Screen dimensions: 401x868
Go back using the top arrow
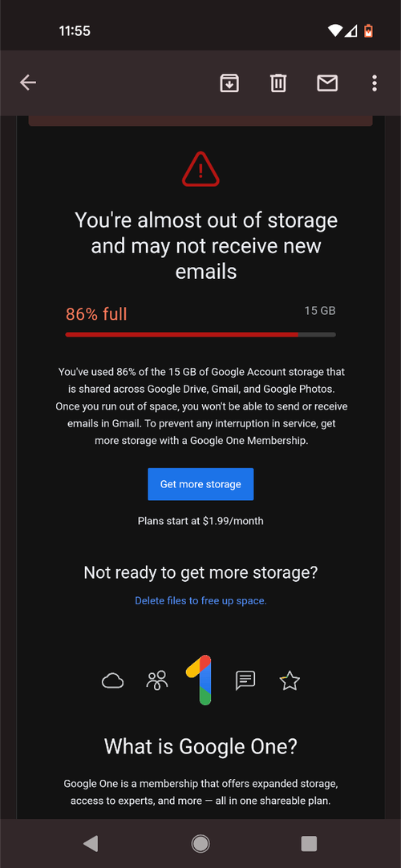point(28,83)
